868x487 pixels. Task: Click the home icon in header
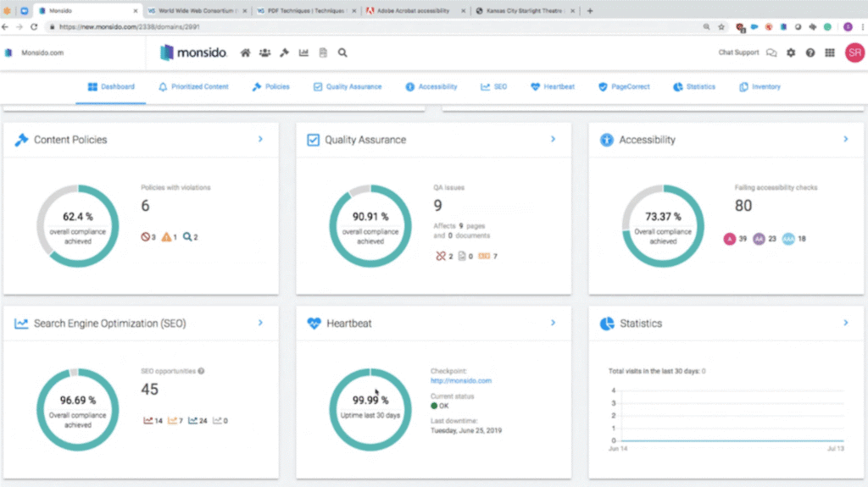point(246,53)
